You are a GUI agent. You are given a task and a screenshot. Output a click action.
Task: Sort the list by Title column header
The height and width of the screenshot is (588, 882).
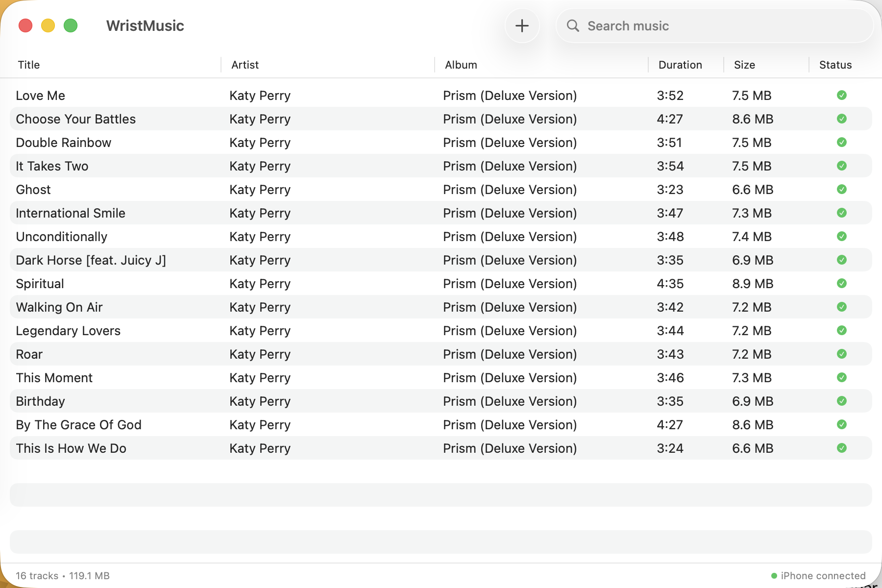tap(29, 65)
